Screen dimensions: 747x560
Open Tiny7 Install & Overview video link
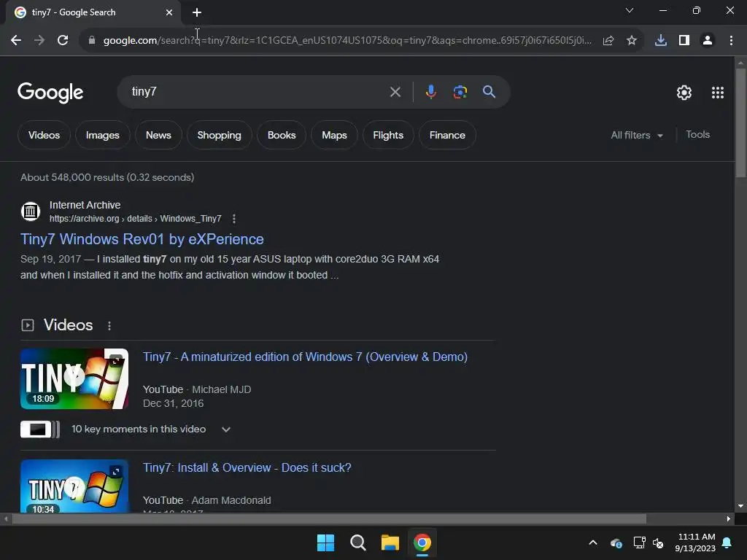[247, 467]
